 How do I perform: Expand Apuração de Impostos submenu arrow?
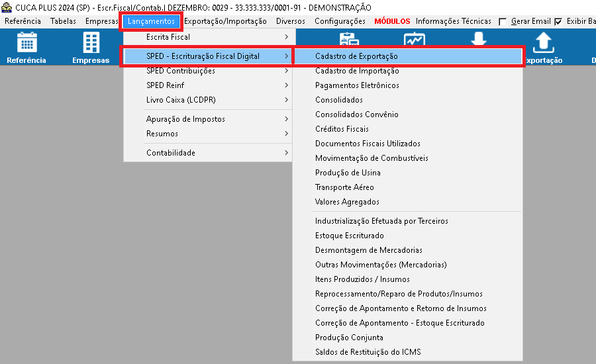point(286,119)
